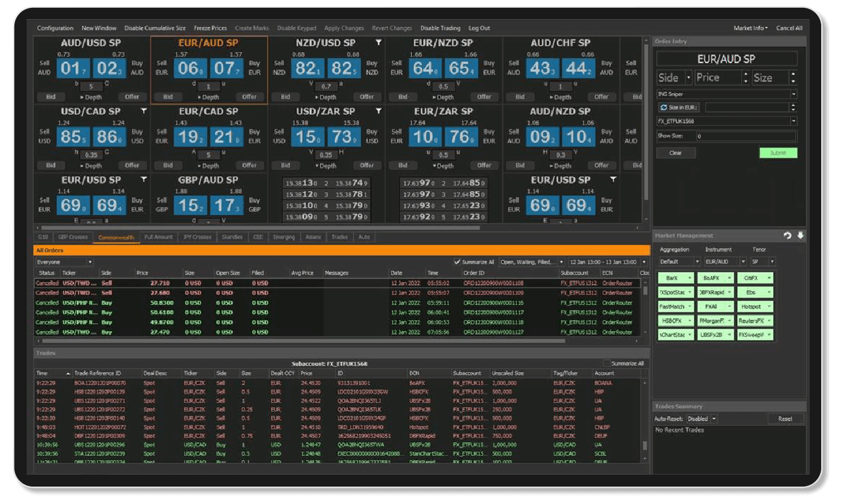Image resolution: width=841 pixels, height=504 pixels.
Task: Switch to the Emerging tab
Action: [284, 237]
